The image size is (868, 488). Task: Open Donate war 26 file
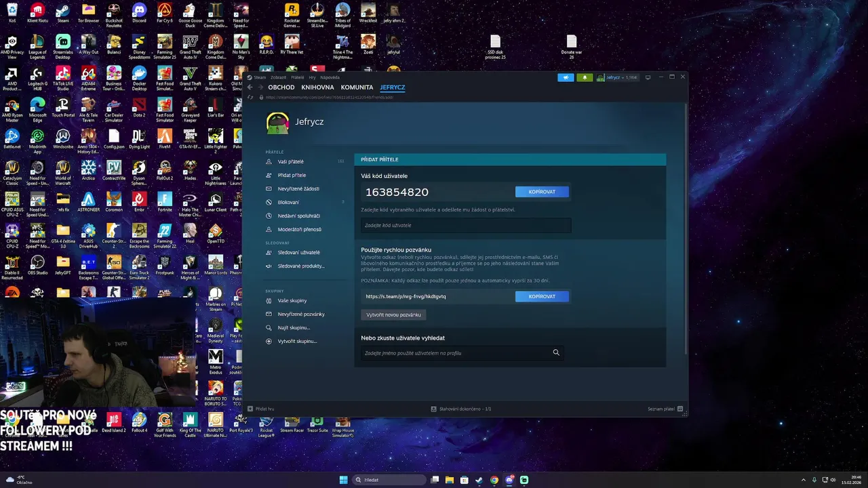tap(572, 46)
